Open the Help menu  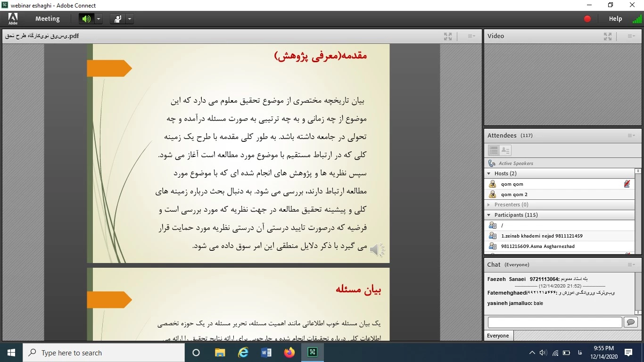[615, 19]
